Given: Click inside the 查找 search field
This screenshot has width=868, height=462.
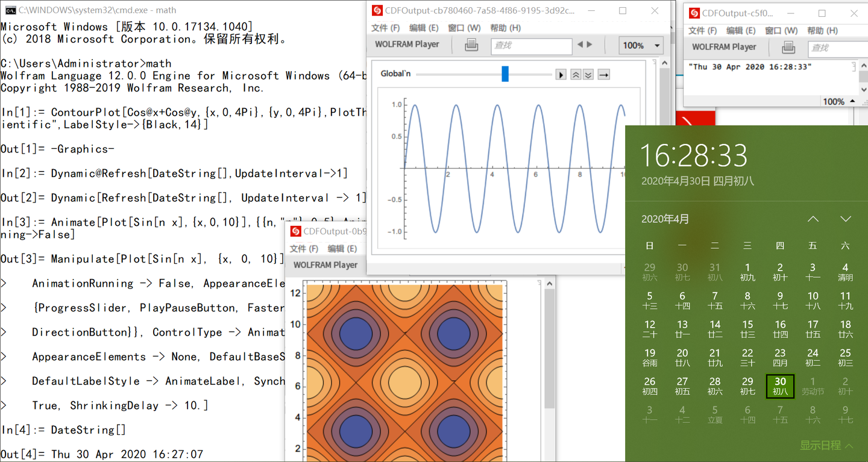Looking at the screenshot, I should [530, 46].
